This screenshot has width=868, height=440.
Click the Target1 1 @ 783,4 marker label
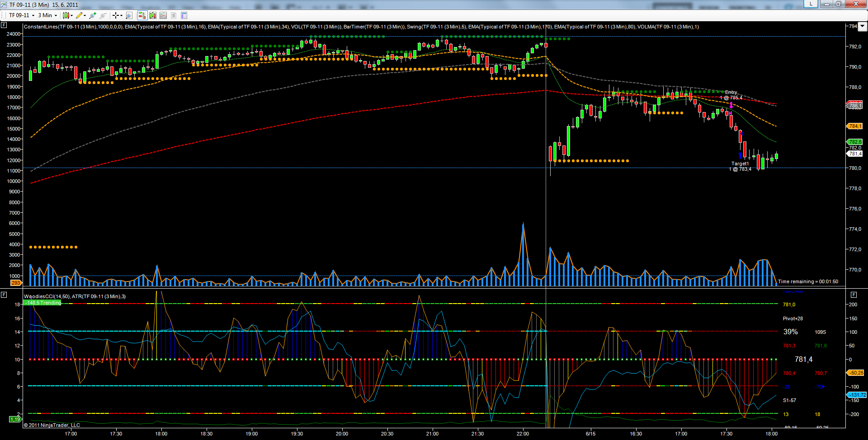[740, 166]
